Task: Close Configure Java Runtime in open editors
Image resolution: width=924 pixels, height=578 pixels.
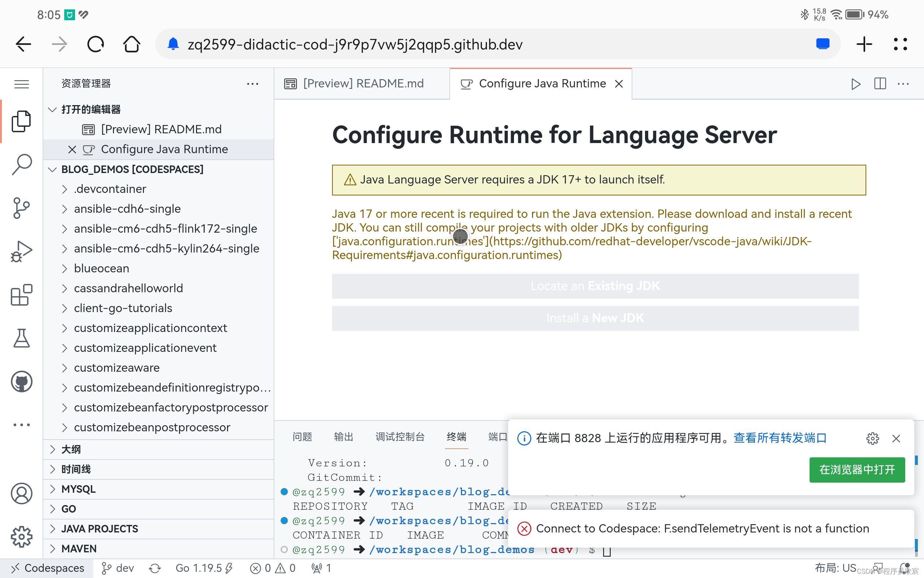Action: 72,150
